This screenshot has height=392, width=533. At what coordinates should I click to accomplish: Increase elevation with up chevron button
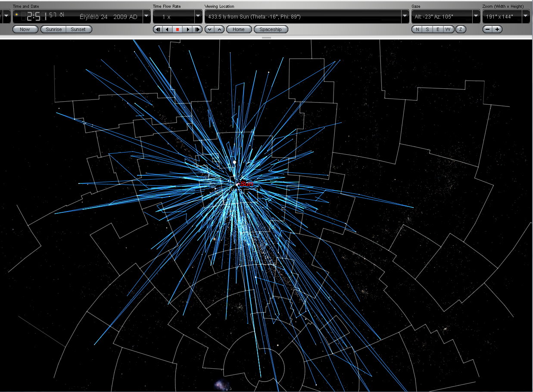(219, 29)
